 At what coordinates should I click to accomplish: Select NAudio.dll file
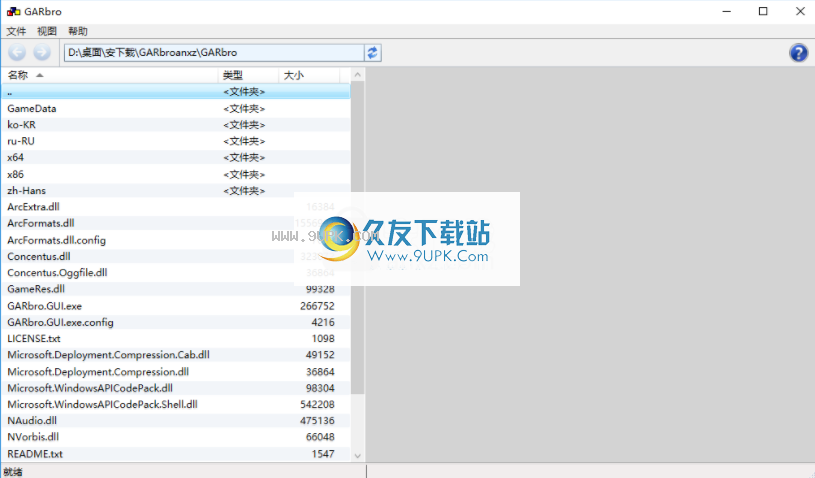(x=176, y=420)
